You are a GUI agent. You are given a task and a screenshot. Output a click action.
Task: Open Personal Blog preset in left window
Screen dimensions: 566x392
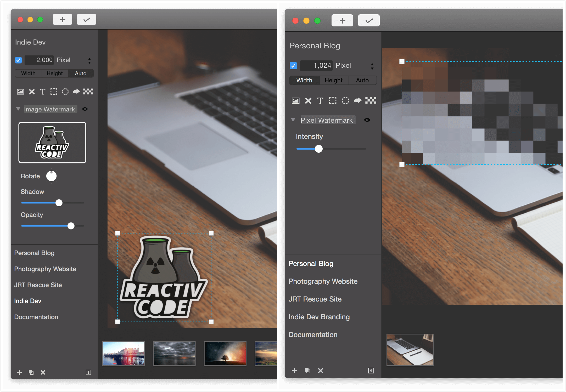point(34,253)
